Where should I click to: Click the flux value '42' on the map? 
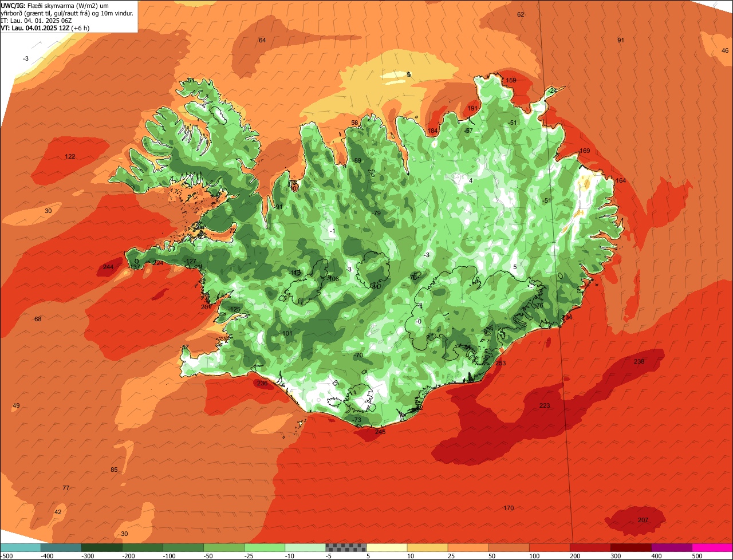coord(58,512)
